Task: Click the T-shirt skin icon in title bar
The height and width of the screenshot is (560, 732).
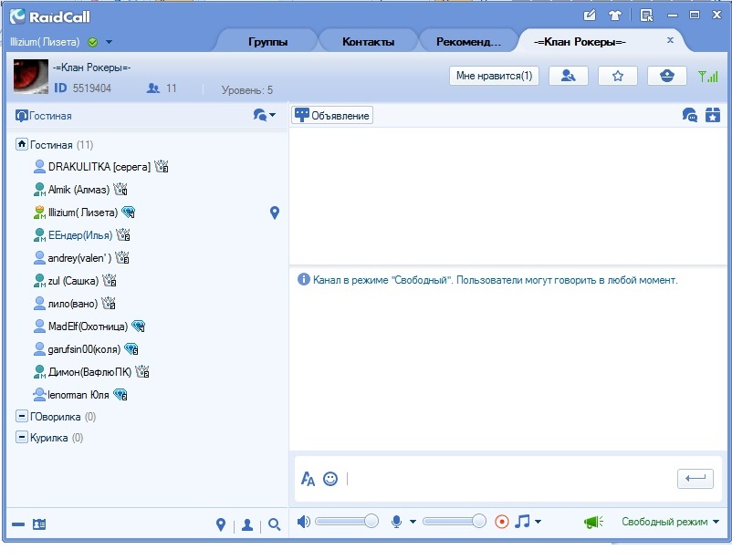Action: point(614,15)
